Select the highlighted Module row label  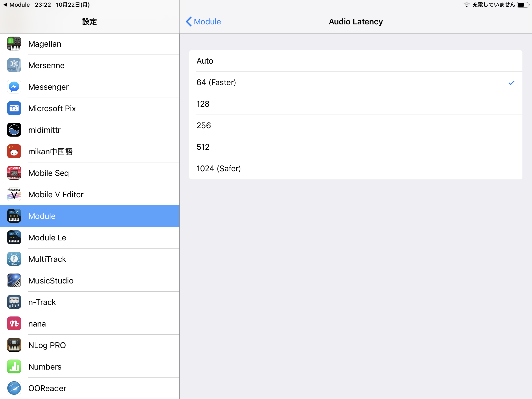[x=42, y=216]
